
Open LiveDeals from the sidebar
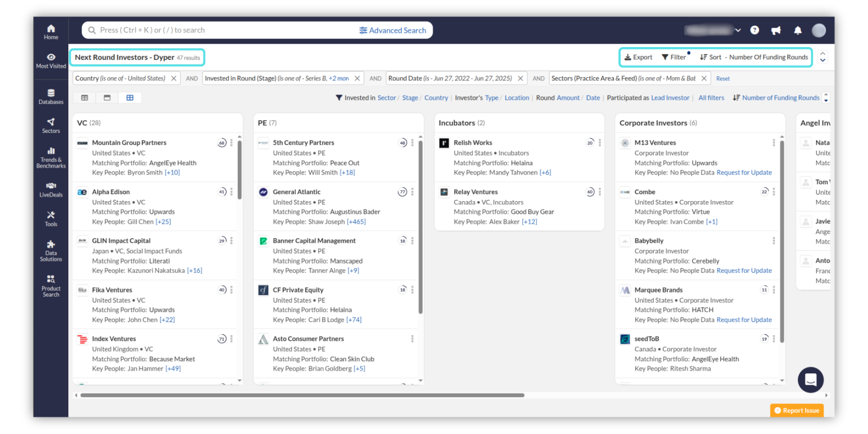point(51,189)
